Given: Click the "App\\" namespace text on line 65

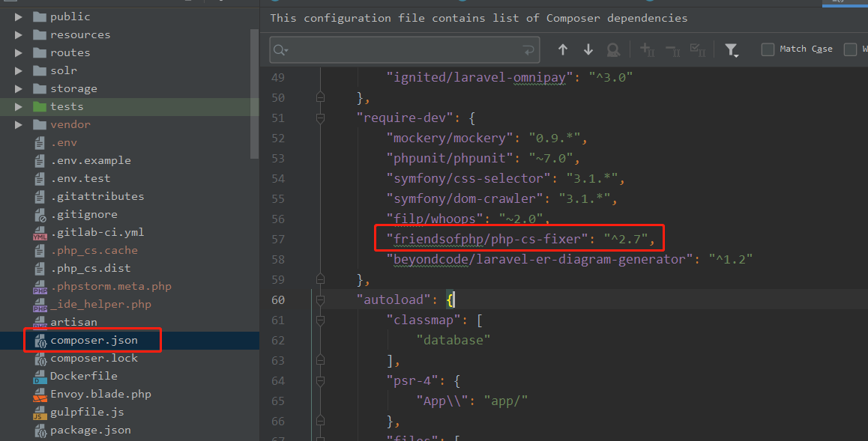Looking at the screenshot, I should point(442,401).
